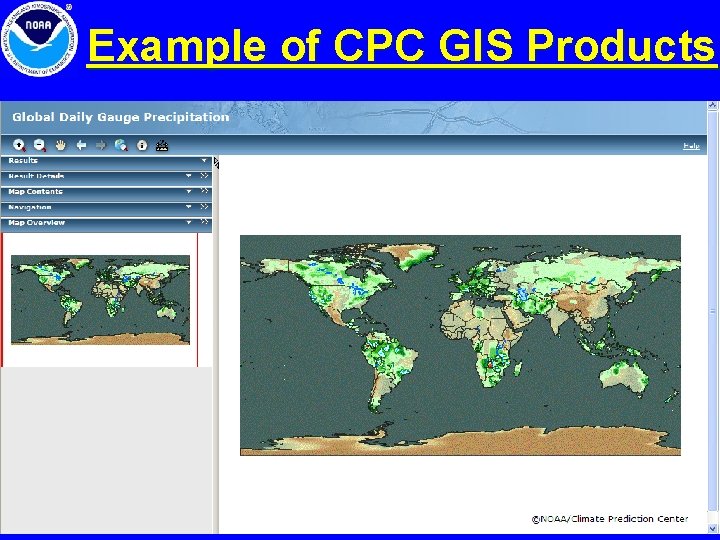
Task: Click the Map Overview panel title
Action: [x=37, y=223]
